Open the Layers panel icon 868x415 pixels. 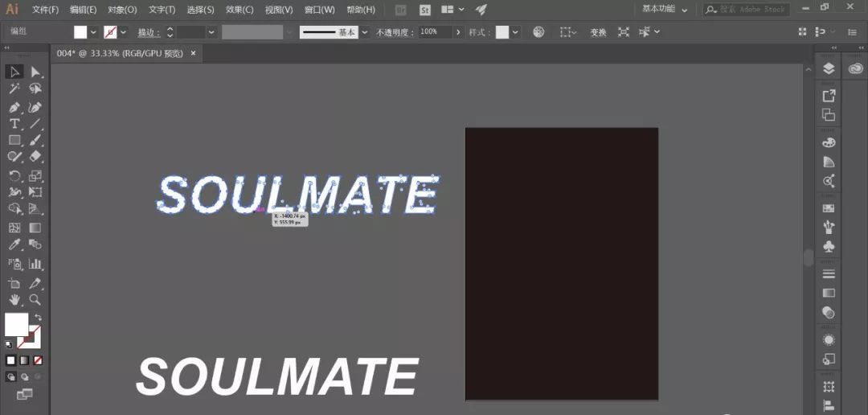(829, 69)
